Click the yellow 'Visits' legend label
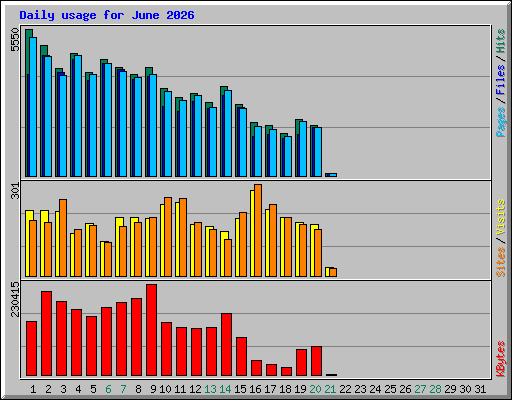Screen dimensions: 512x400 click(500, 217)
